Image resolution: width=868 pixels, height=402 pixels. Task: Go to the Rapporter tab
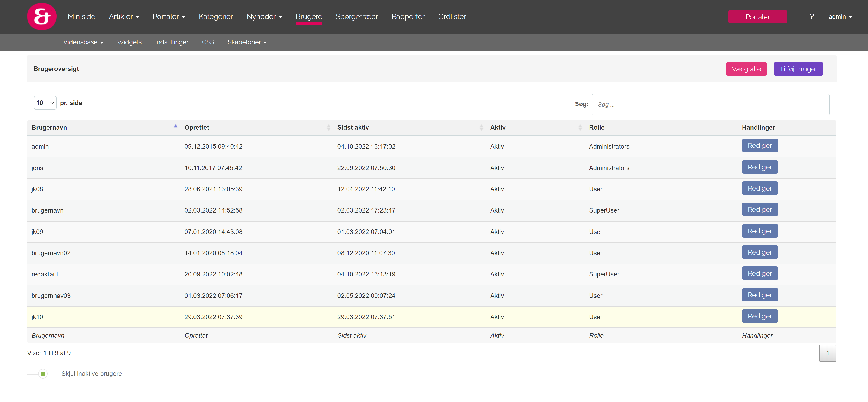408,16
